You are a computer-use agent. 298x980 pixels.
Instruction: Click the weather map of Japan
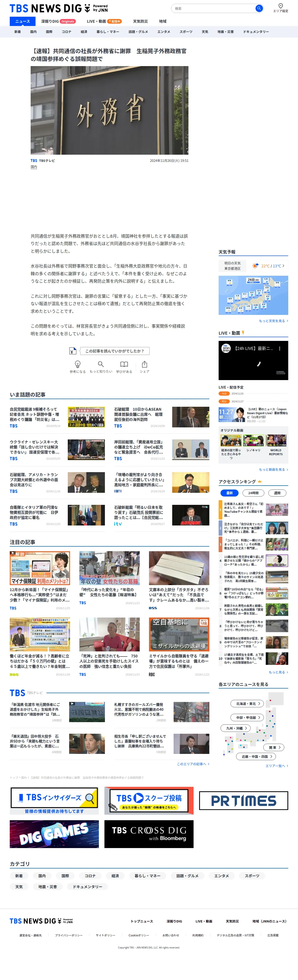[x=253, y=295]
